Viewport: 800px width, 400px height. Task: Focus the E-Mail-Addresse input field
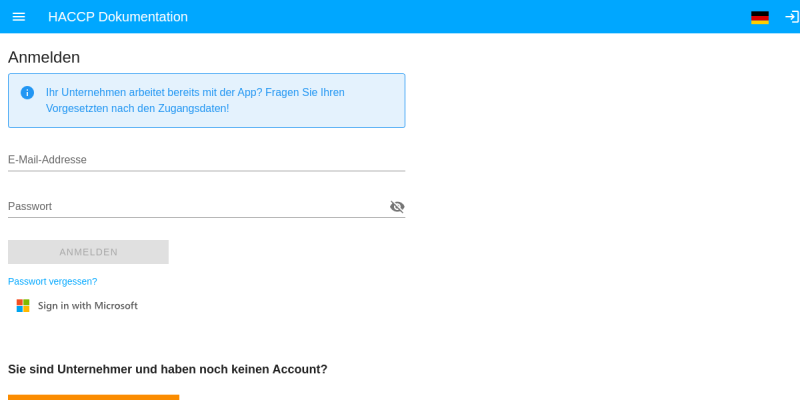click(x=207, y=160)
